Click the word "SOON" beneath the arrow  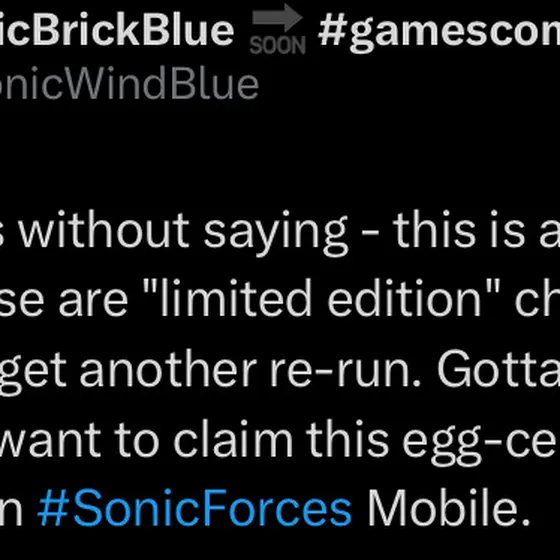pos(278,46)
